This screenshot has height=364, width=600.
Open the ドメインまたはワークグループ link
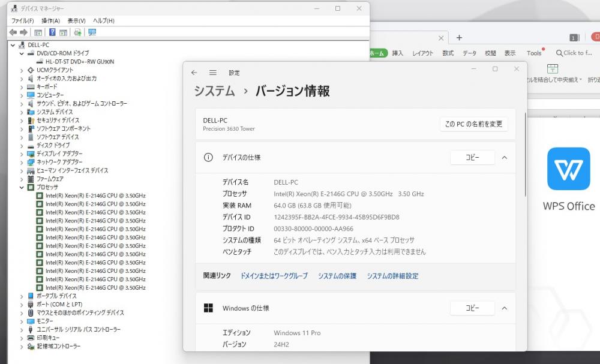(x=274, y=276)
